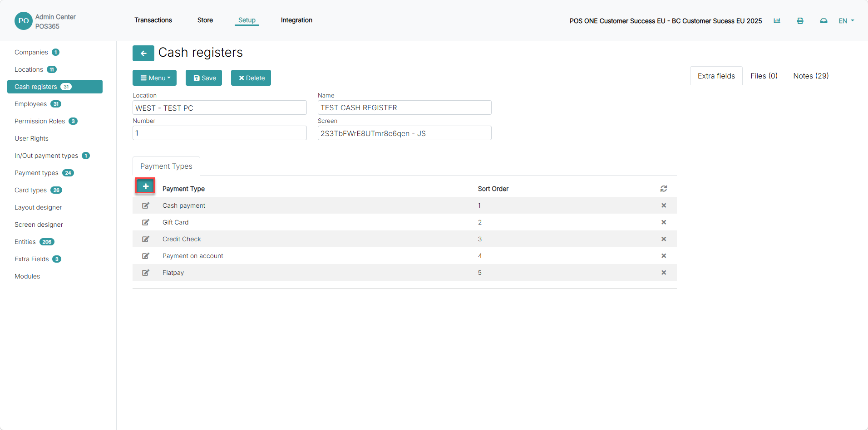Click the Sort Order column header
The width and height of the screenshot is (868, 430).
pos(493,189)
